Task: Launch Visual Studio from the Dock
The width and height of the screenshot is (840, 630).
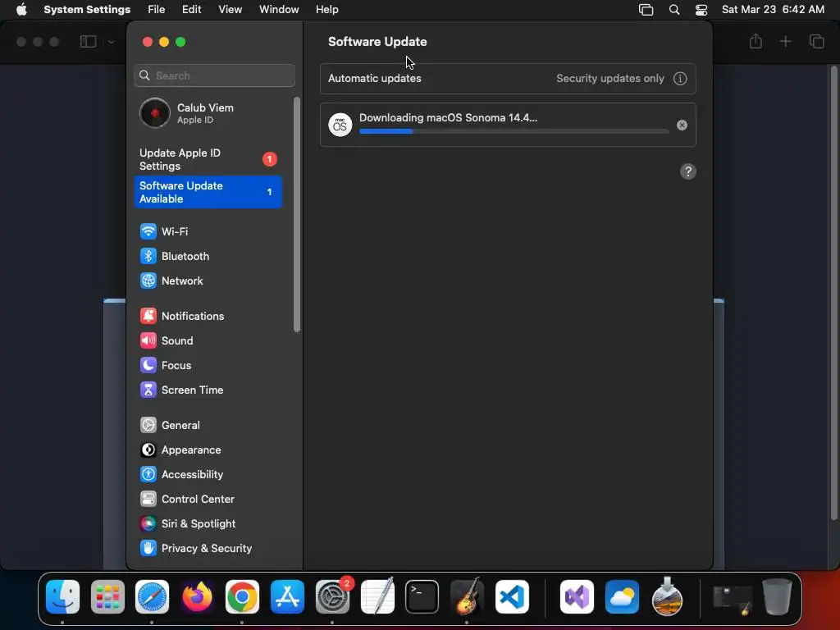Action: (x=577, y=597)
